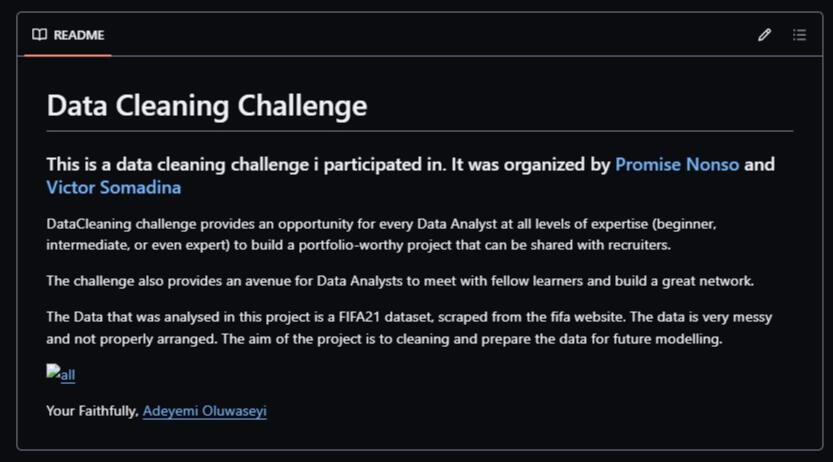Click the 'Data Cleaning Challenge' heading
This screenshot has width=833, height=462.
click(x=207, y=105)
